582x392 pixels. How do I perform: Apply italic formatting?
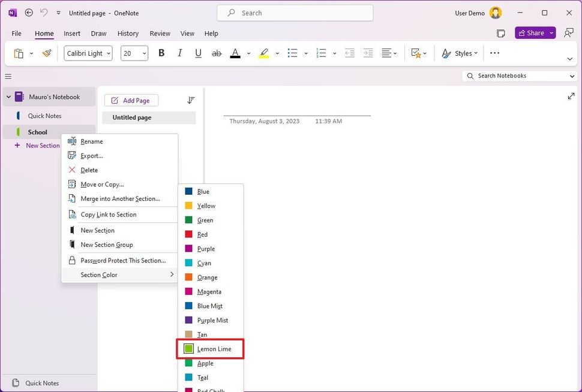point(179,53)
